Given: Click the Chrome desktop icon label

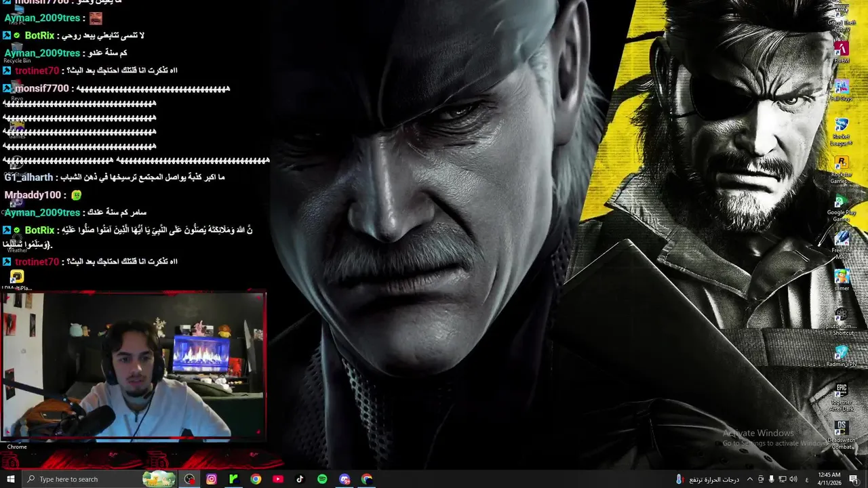Looking at the screenshot, I should tap(17, 447).
